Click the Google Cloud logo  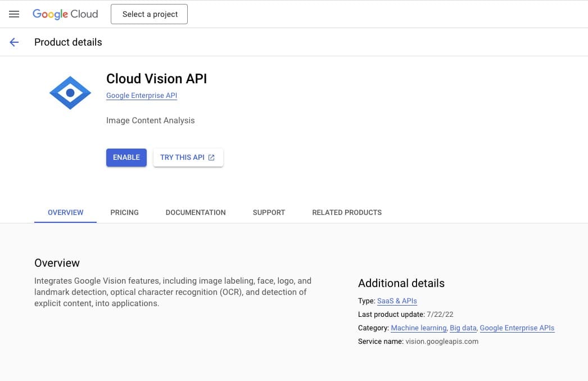[x=65, y=14]
